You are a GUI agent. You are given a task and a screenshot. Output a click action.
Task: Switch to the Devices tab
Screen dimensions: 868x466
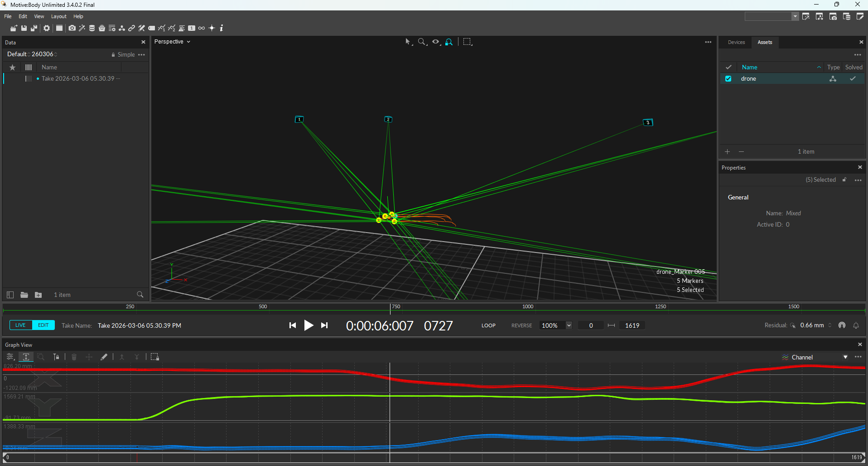[x=736, y=42]
